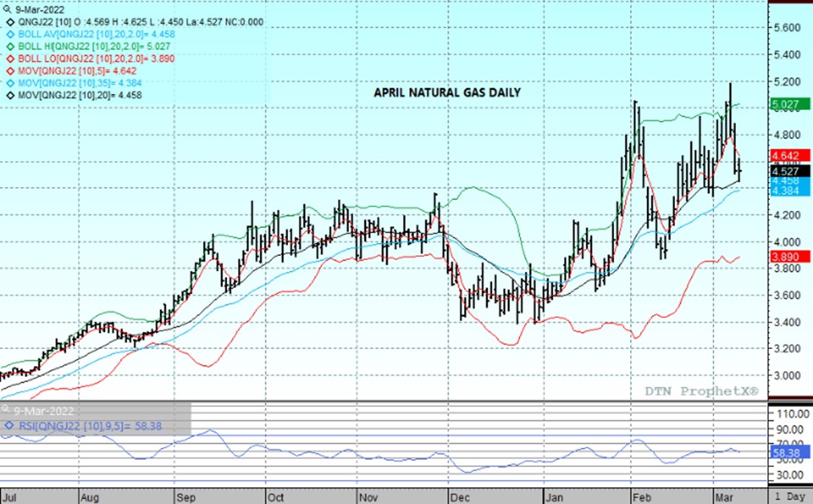The image size is (813, 504).
Task: Click the blue diamond beside BOLL AV
Action: click(6, 35)
